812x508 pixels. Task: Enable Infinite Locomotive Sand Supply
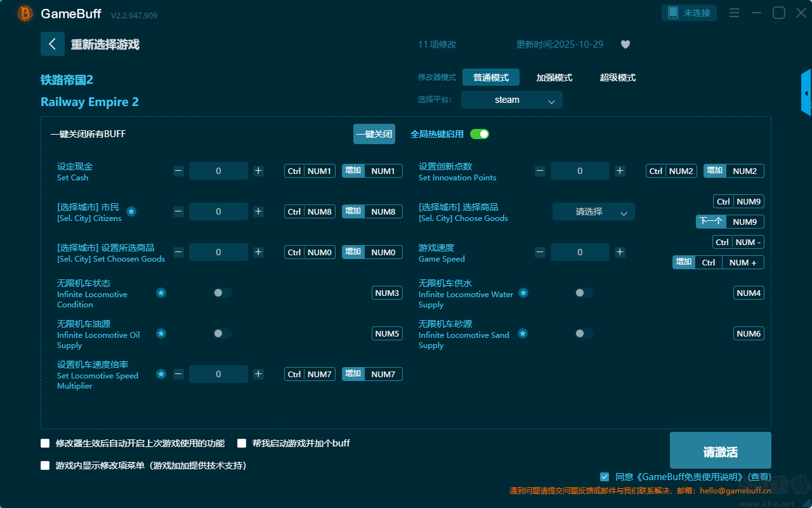(x=584, y=333)
